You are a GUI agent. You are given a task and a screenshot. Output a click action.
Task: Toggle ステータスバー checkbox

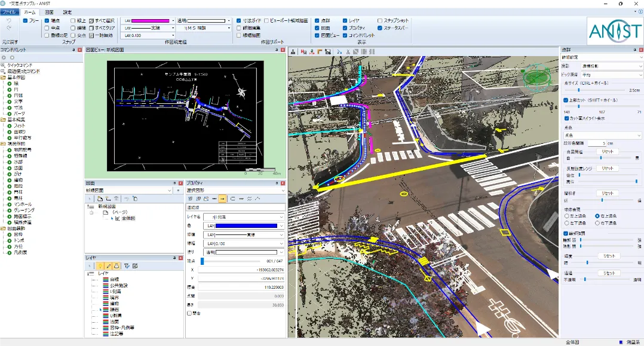pyautogui.click(x=380, y=28)
